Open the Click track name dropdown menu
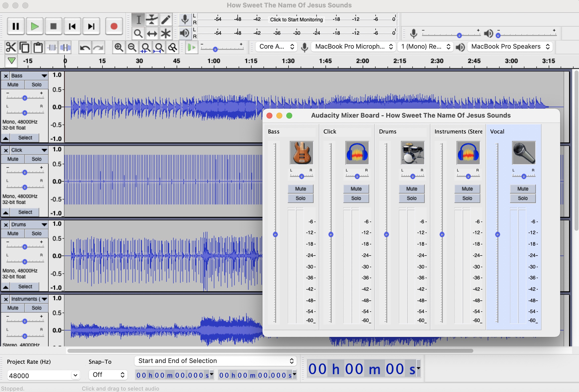This screenshot has width=579, height=392. point(29,150)
